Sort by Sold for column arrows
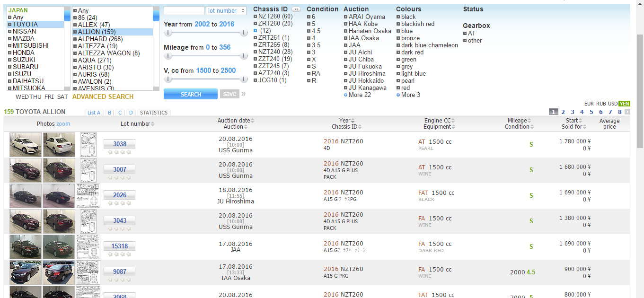This screenshot has height=298, width=644. coord(584,127)
